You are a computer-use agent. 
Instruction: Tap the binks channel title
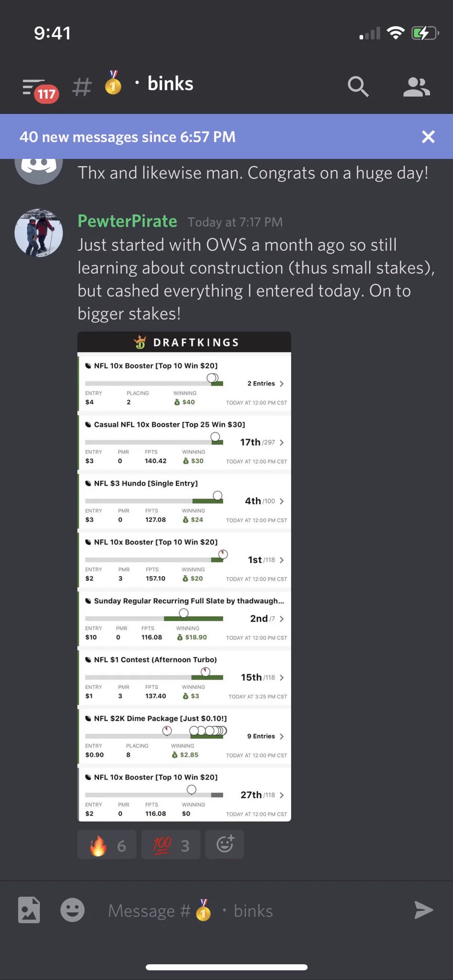click(x=170, y=84)
